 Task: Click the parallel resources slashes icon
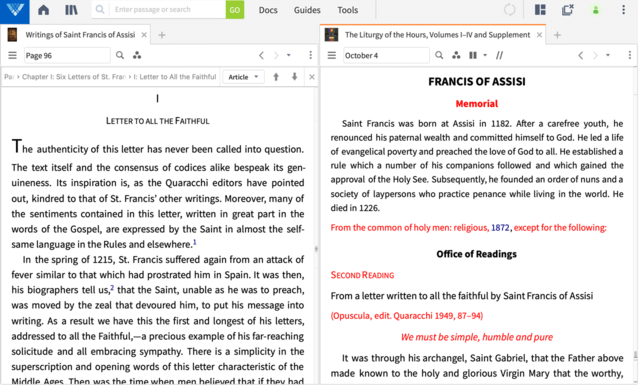tap(499, 55)
